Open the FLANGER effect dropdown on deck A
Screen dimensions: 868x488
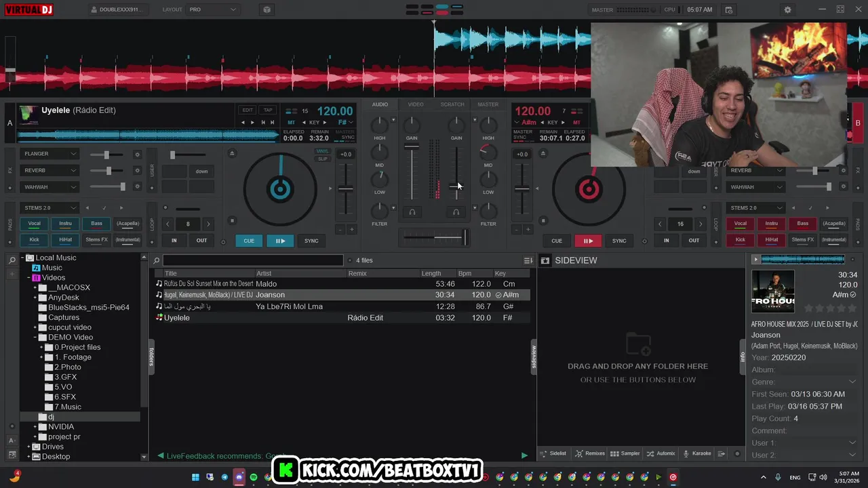point(50,154)
